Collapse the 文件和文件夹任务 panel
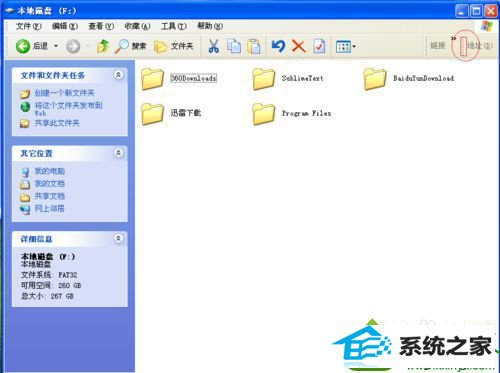The width and height of the screenshot is (500, 373). point(118,75)
